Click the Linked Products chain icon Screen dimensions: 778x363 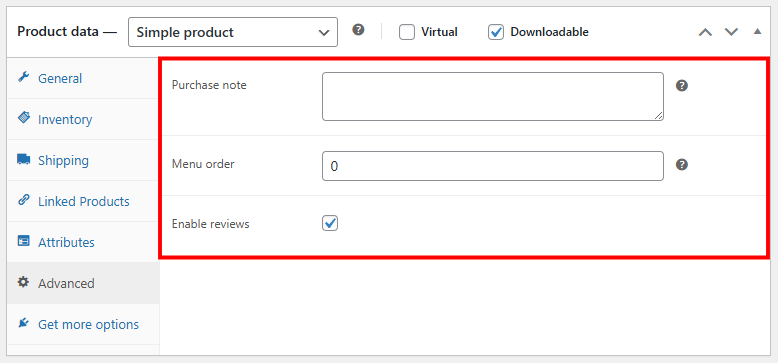[23, 200]
